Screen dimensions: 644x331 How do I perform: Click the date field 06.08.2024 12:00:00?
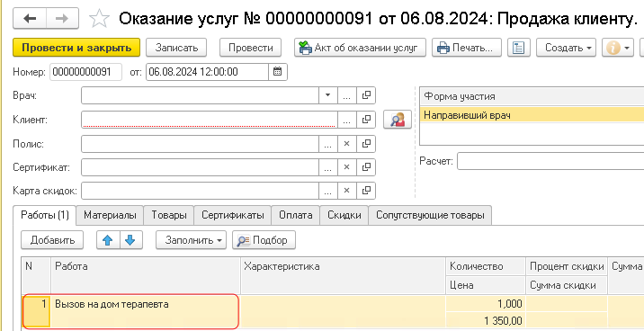208,72
